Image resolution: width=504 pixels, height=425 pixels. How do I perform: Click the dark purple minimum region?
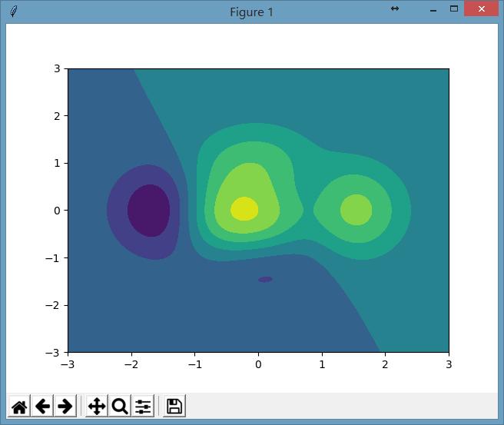coord(148,211)
